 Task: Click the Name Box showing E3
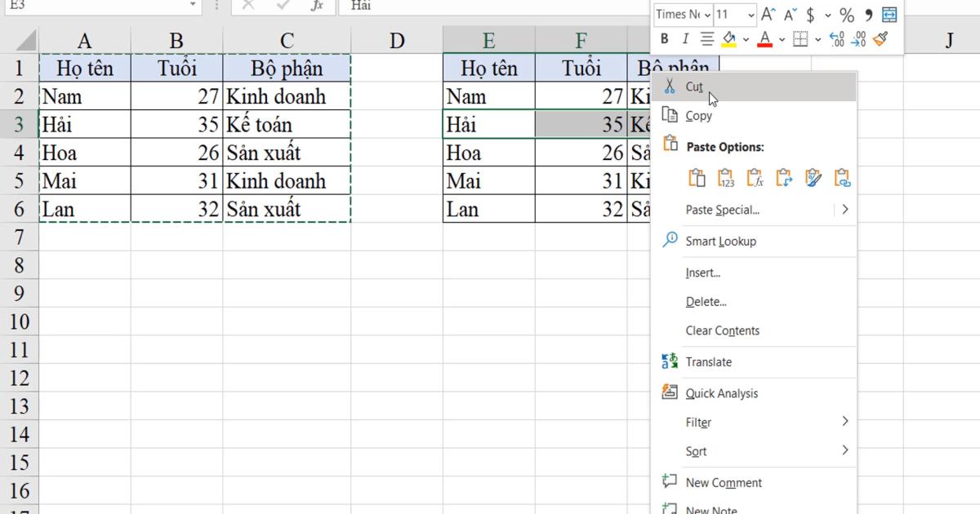[x=98, y=6]
